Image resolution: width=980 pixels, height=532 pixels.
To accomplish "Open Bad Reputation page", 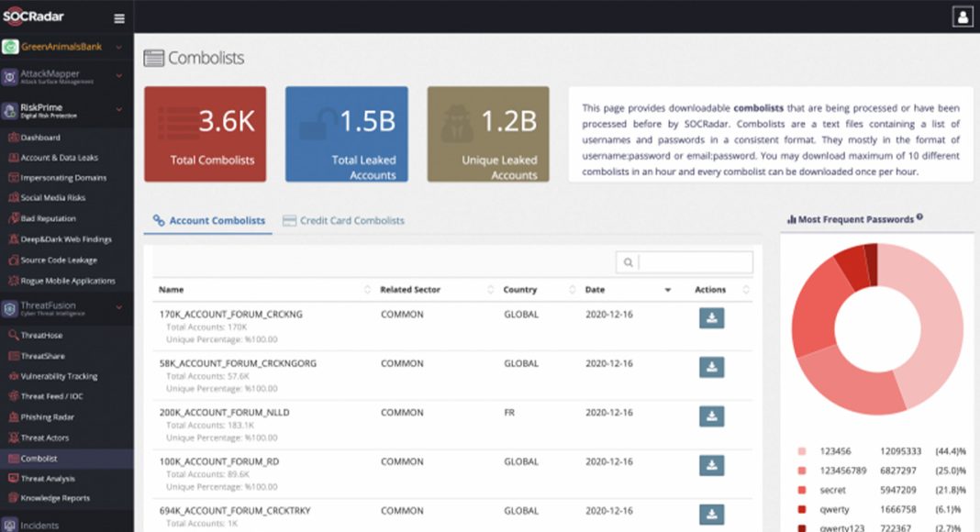I will [x=48, y=218].
